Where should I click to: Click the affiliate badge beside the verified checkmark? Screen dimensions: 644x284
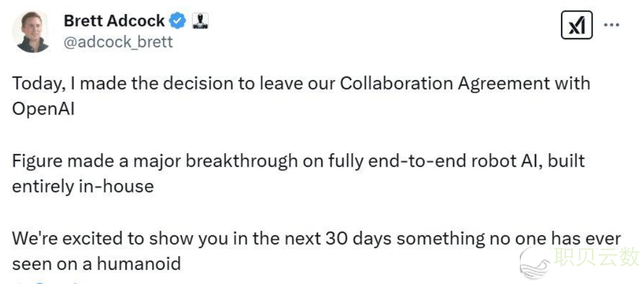pyautogui.click(x=200, y=21)
